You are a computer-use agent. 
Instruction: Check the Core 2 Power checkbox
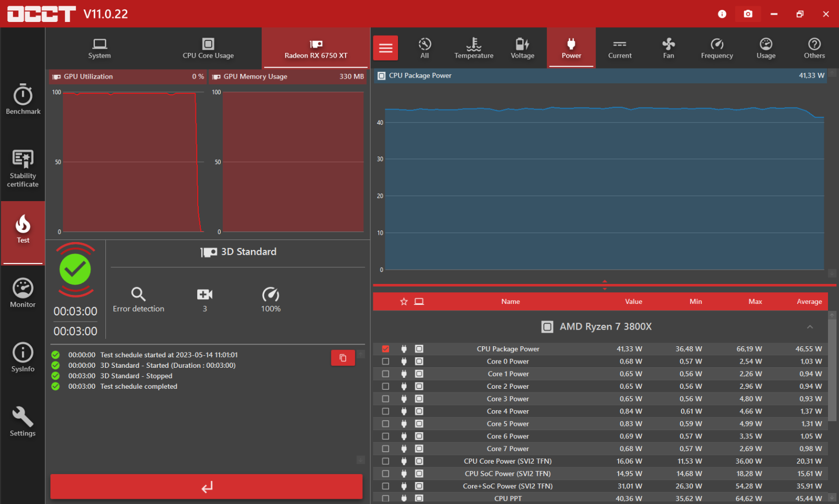pos(386,386)
